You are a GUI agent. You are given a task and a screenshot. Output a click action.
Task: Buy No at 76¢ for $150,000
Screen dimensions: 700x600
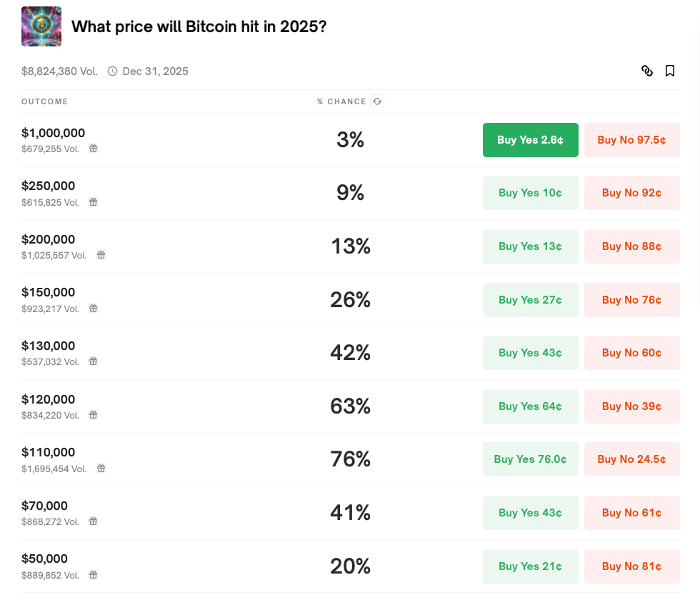(631, 300)
